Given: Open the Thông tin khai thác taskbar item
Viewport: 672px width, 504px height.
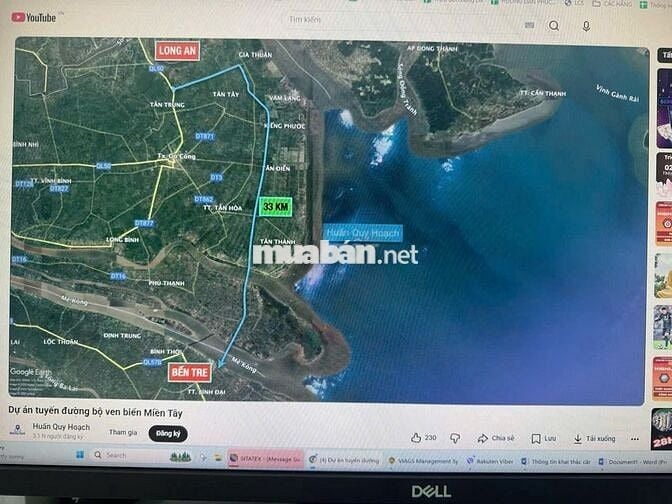Looking at the screenshot, I should (x=556, y=462).
